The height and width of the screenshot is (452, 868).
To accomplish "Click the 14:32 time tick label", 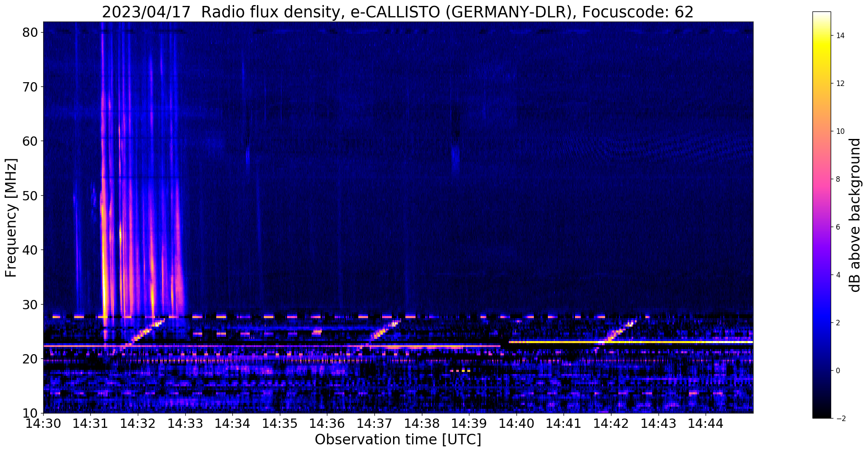I will 138,424.
